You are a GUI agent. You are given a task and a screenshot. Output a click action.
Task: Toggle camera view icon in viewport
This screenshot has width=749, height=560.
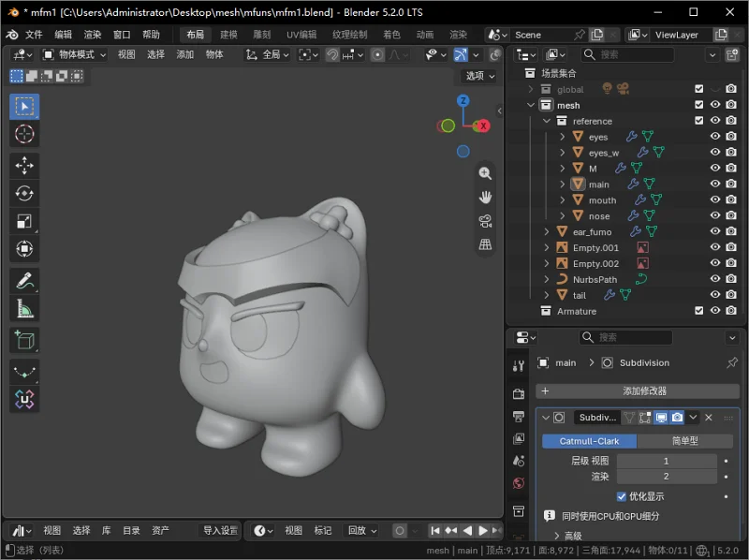[485, 221]
